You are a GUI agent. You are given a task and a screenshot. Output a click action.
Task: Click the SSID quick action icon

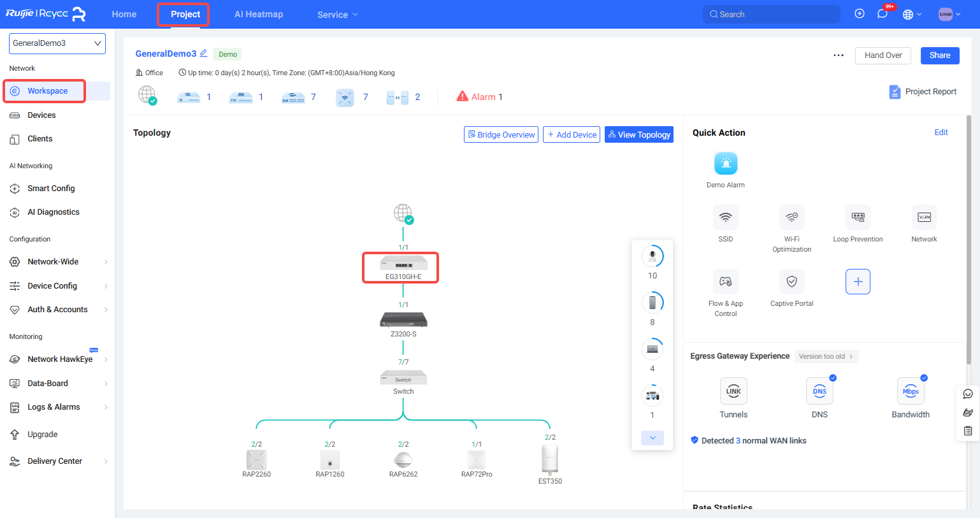tap(725, 218)
